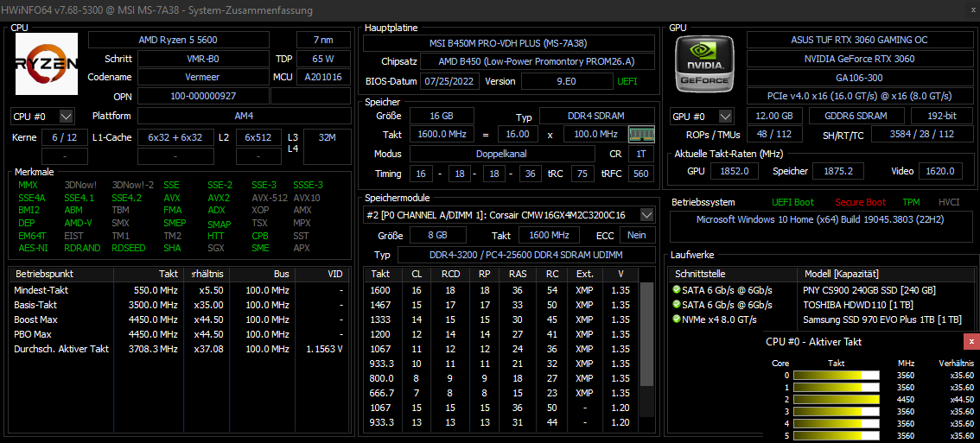Image resolution: width=980 pixels, height=443 pixels.
Task: Click the tRC 75 field
Action: [582, 174]
